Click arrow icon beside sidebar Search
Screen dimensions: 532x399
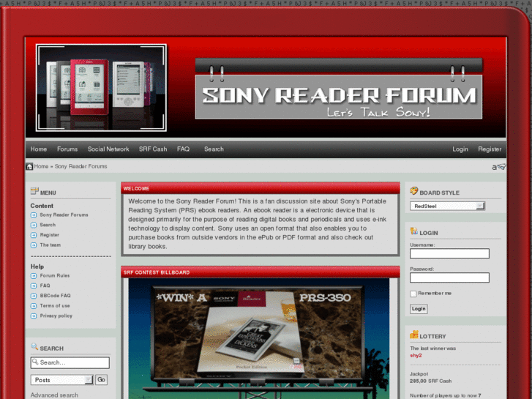(34, 225)
